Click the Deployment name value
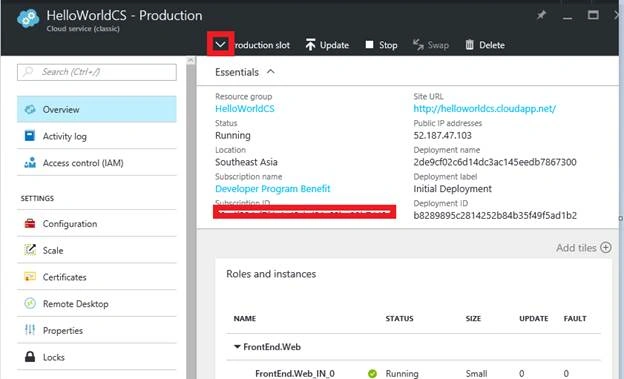The height and width of the screenshot is (379, 624). point(495,162)
